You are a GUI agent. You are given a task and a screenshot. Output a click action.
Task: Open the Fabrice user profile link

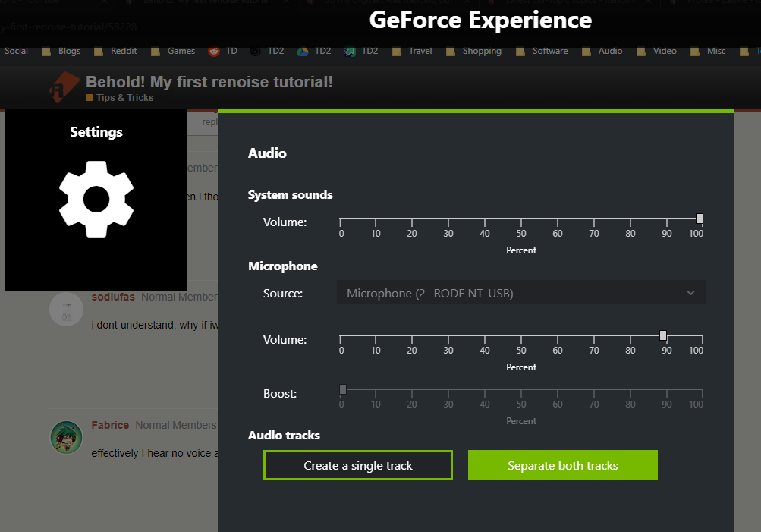(x=110, y=425)
